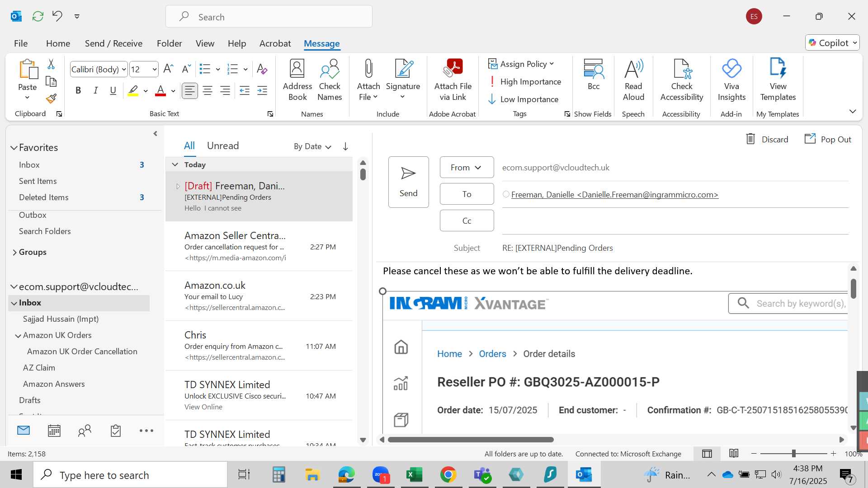
Task: Start Read Aloud speech
Action: (x=633, y=80)
